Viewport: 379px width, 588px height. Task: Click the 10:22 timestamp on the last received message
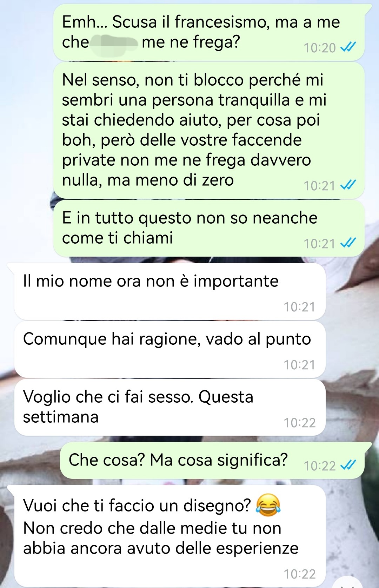pyautogui.click(x=300, y=574)
